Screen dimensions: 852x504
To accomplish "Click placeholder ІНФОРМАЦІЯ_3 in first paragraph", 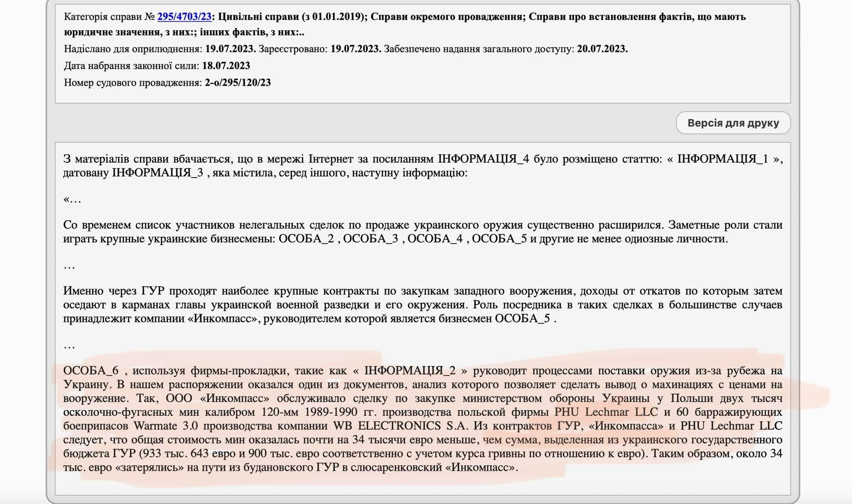I will [157, 173].
